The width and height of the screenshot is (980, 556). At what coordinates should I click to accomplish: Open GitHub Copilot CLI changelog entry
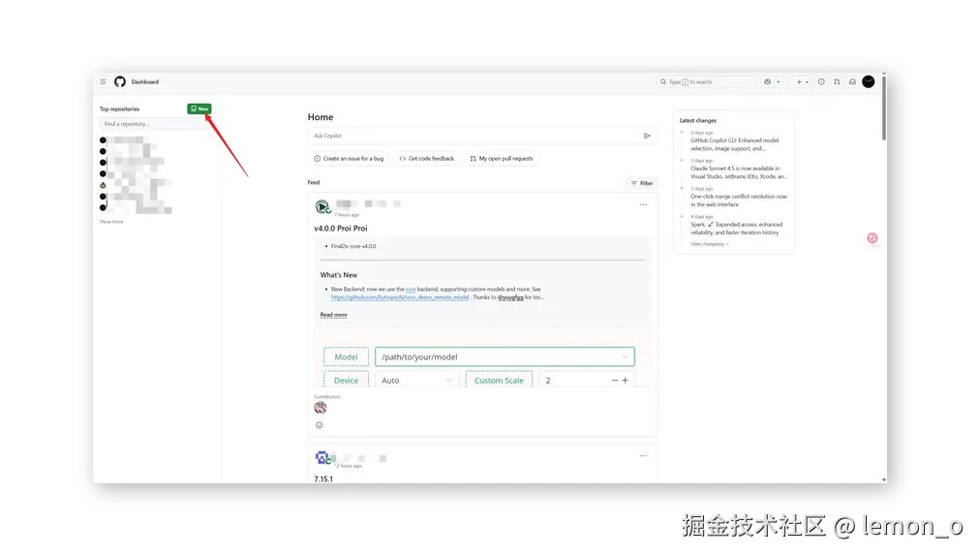(x=735, y=144)
